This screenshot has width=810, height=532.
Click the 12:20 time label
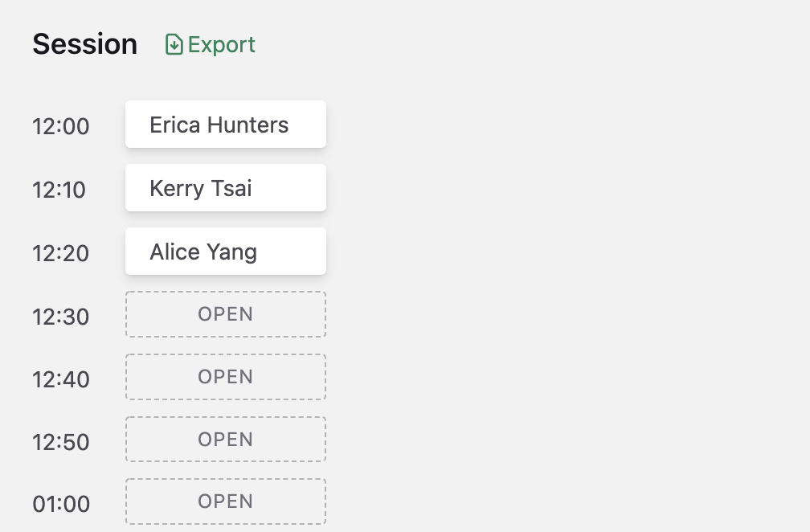61,254
